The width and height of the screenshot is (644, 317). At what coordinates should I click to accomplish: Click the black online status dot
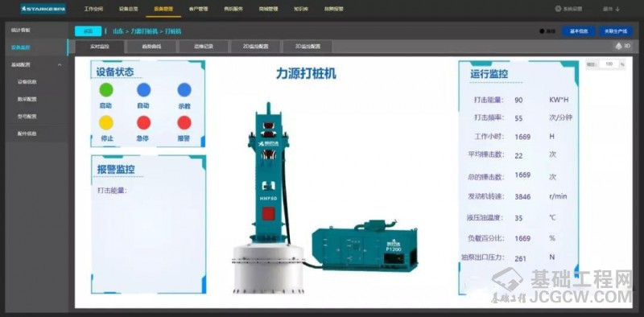(x=542, y=31)
